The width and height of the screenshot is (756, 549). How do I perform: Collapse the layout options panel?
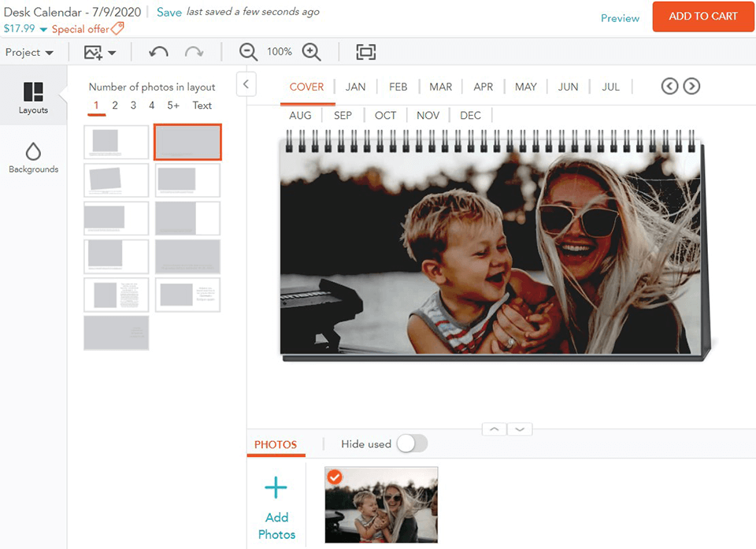(246, 83)
